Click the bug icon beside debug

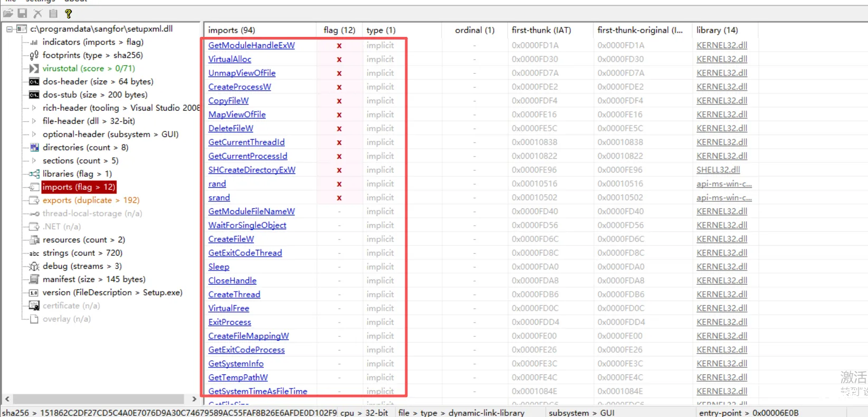(x=34, y=266)
